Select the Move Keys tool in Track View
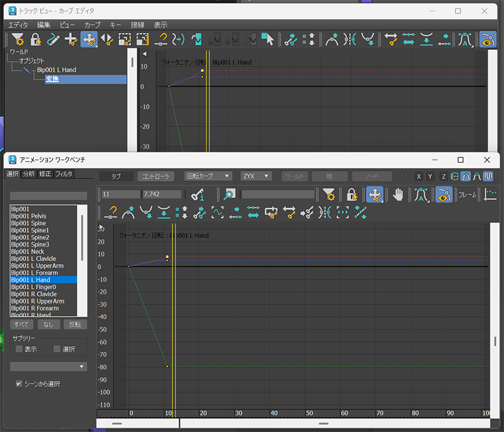 89,40
